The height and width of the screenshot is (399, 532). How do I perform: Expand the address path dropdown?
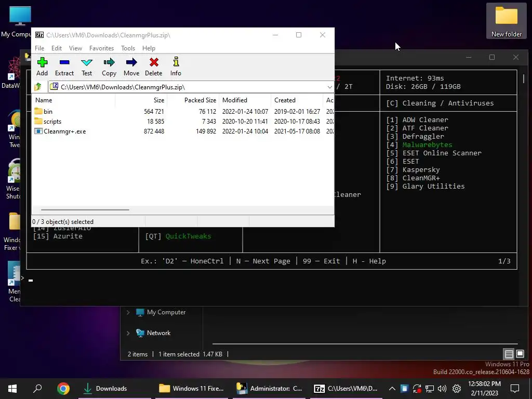pos(329,87)
